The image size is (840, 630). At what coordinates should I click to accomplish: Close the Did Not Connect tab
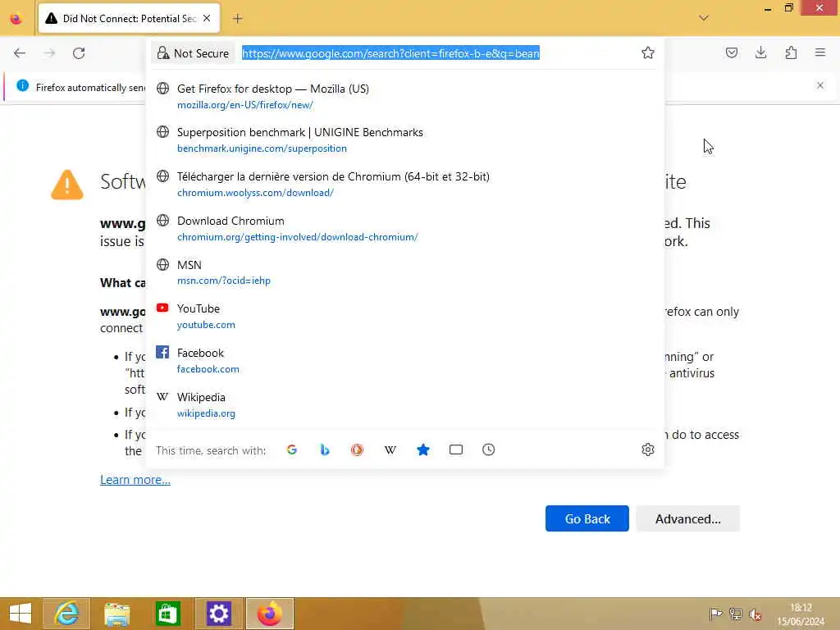pos(207,18)
